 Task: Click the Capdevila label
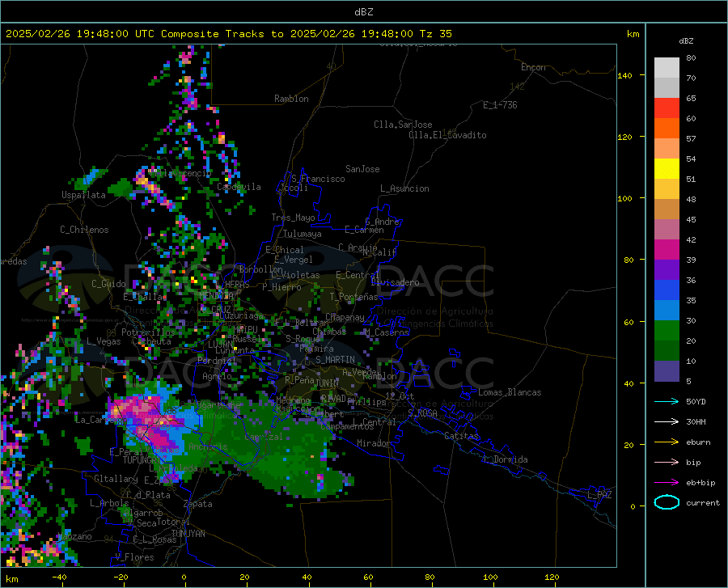tap(239, 187)
